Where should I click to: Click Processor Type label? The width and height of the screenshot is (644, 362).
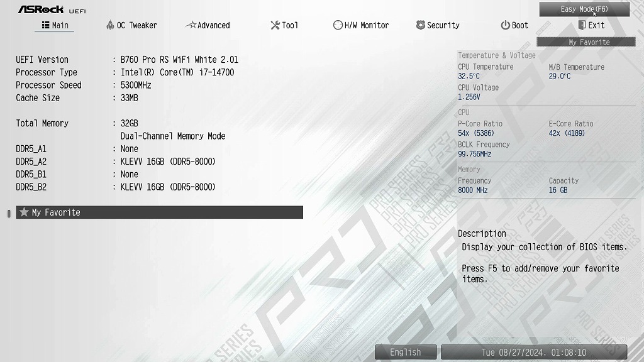click(x=47, y=72)
